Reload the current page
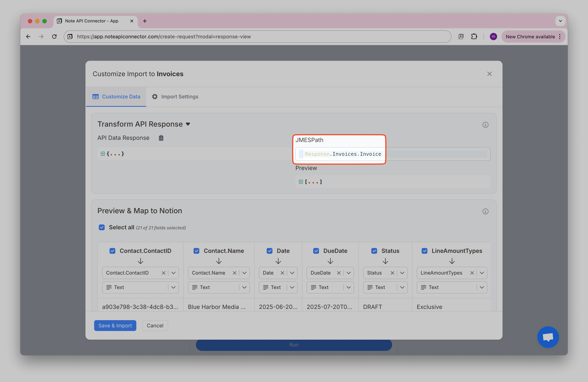588x382 pixels. click(54, 37)
